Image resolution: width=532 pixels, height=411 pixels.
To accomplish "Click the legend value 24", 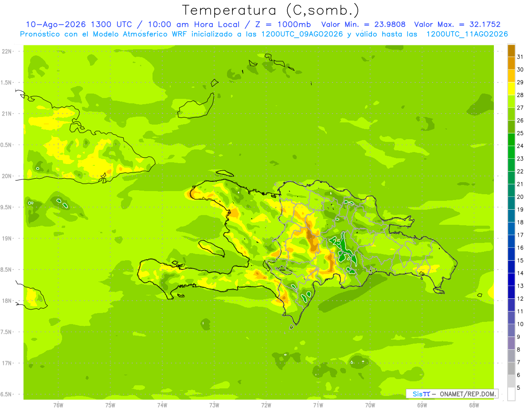I will 520,146.
